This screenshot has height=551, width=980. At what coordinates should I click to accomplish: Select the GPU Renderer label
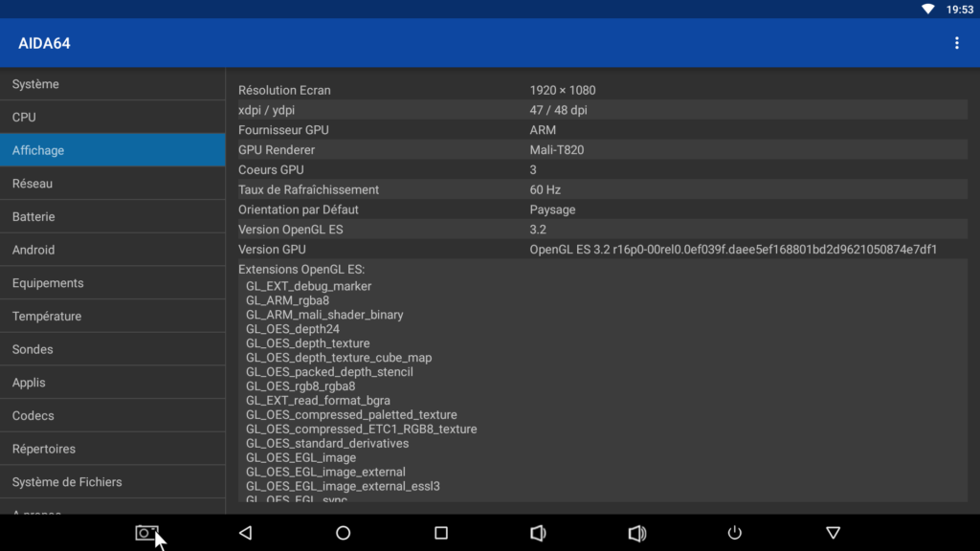277,150
